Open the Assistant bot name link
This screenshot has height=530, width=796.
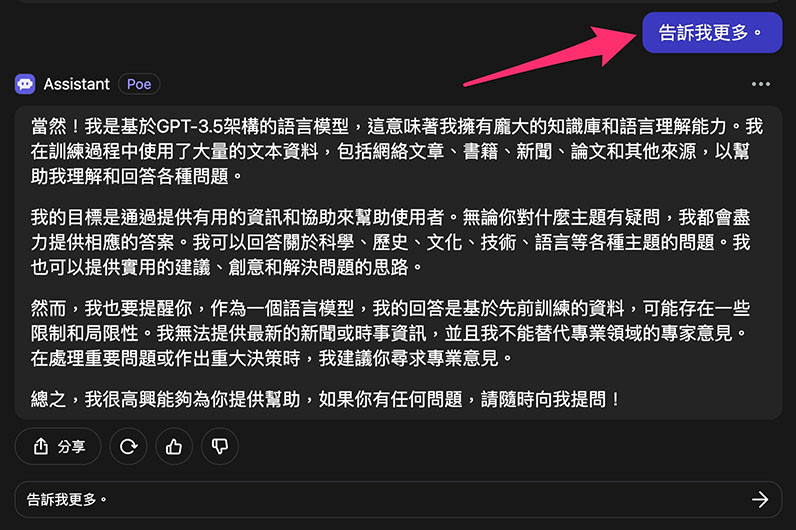[x=77, y=84]
